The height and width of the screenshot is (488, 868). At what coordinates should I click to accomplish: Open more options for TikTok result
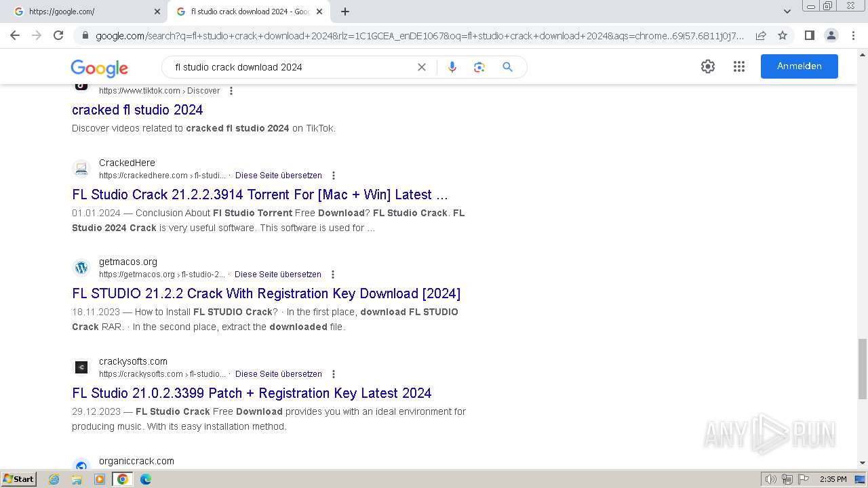pyautogui.click(x=231, y=91)
